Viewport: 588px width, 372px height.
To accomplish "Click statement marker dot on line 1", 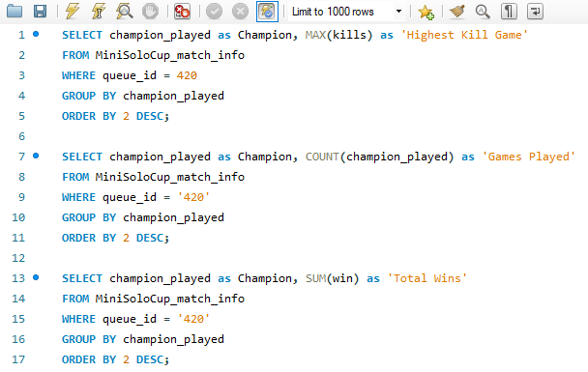I will [36, 34].
